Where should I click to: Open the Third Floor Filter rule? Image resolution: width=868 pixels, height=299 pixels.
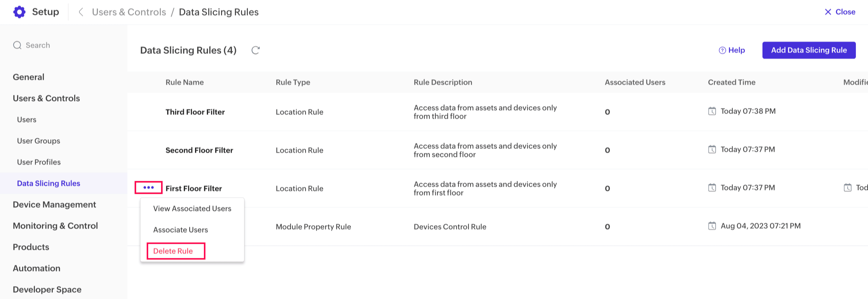tap(195, 112)
